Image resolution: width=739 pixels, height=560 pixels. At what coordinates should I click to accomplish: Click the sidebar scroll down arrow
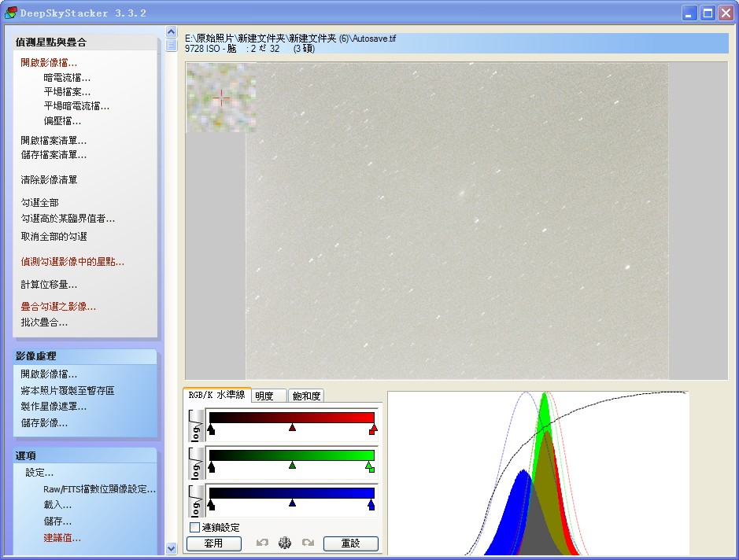tap(171, 548)
